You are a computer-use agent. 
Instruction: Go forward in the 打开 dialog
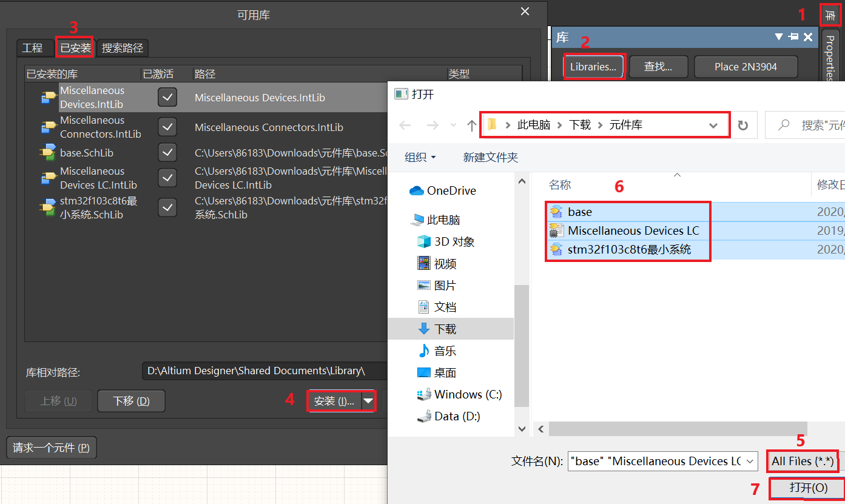[x=433, y=126]
